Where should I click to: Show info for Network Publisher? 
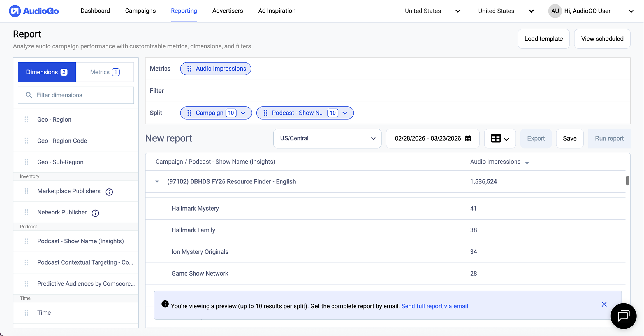(95, 213)
